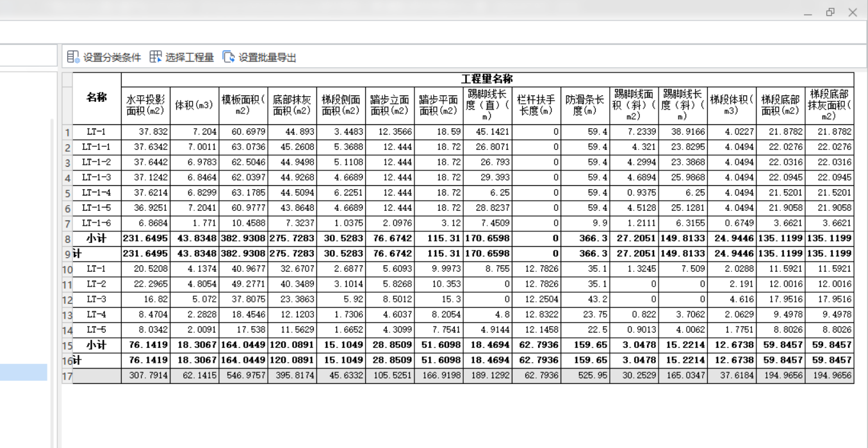Screen dimensions: 868x448
Task: Click name cell LT-1-2
Action: click(x=97, y=163)
